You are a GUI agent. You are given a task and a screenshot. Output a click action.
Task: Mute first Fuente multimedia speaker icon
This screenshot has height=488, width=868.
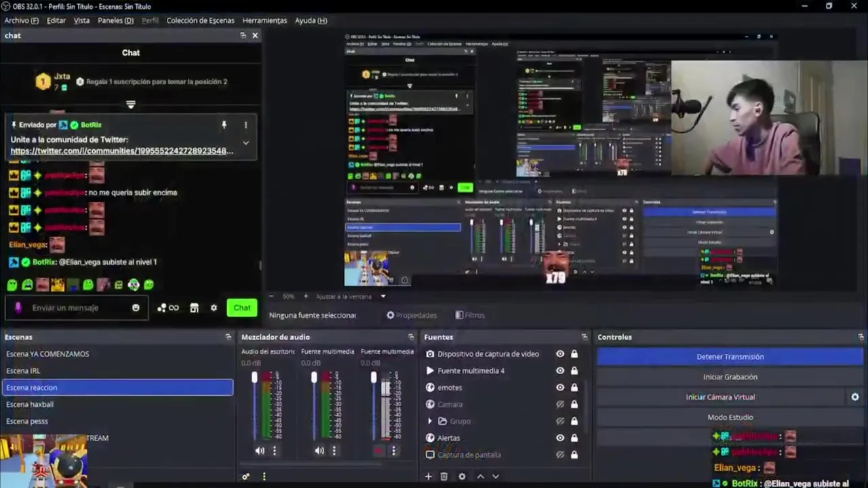click(319, 451)
